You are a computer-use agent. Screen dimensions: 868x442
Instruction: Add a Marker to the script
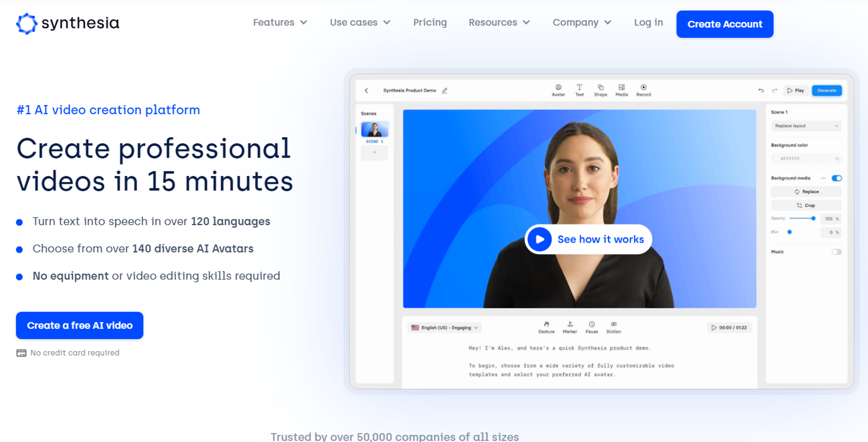(x=570, y=327)
